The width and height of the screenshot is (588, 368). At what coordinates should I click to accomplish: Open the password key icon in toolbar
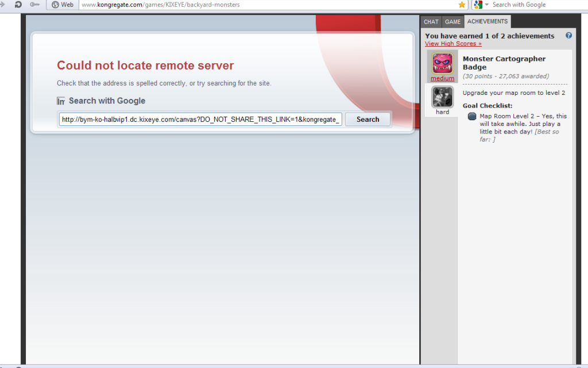(x=34, y=5)
